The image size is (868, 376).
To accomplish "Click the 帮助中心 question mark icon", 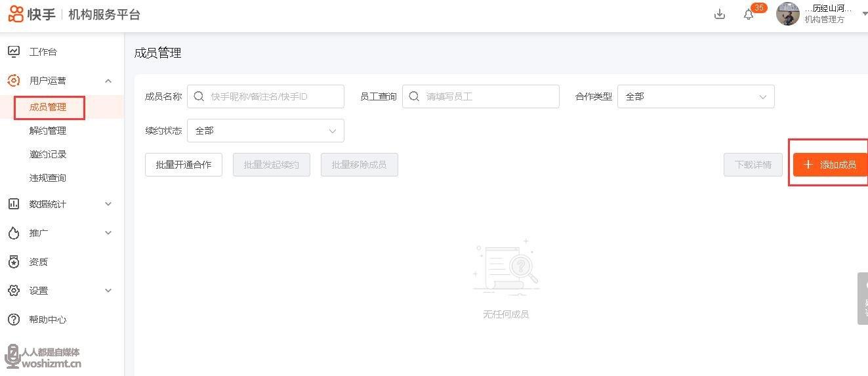I will 14,320.
